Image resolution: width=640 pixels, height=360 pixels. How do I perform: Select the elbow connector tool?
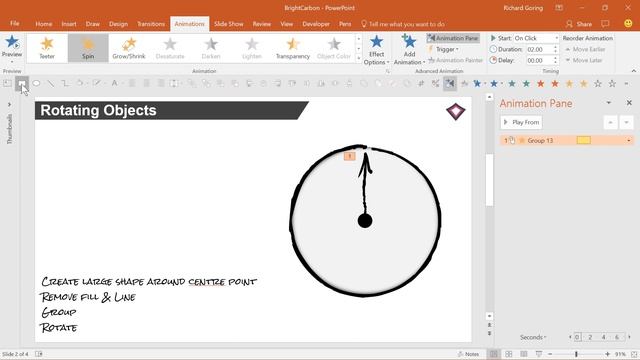pyautogui.click(x=65, y=83)
